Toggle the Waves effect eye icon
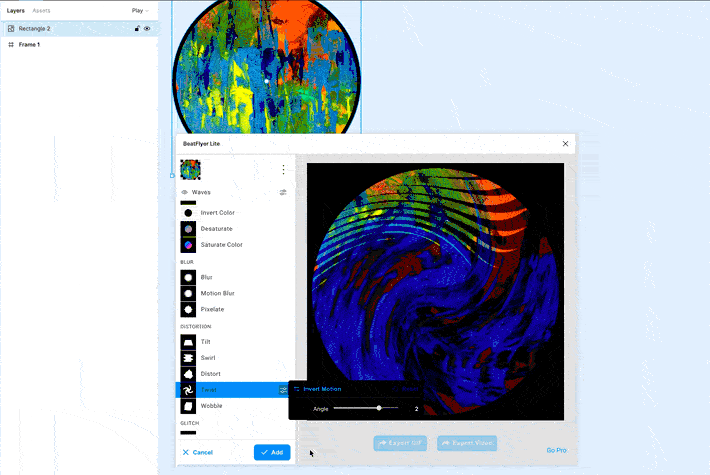710x475 pixels. coord(184,192)
